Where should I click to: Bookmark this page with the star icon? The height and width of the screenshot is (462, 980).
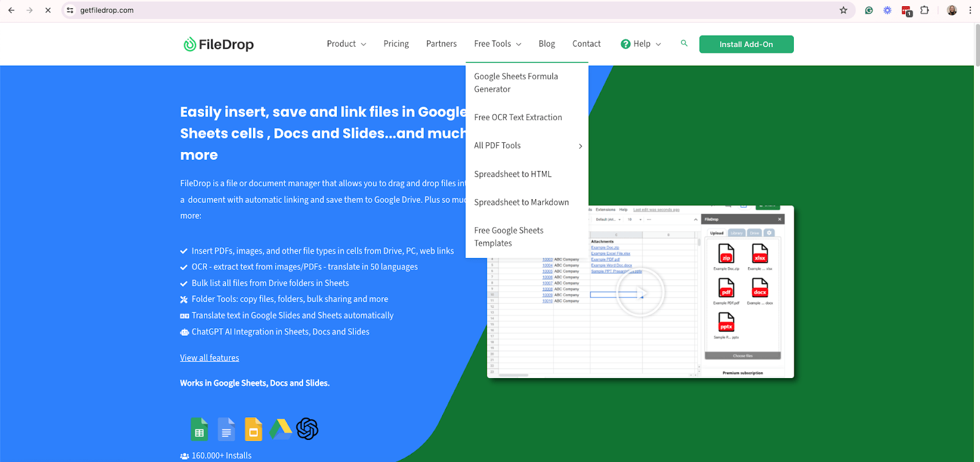(x=843, y=10)
